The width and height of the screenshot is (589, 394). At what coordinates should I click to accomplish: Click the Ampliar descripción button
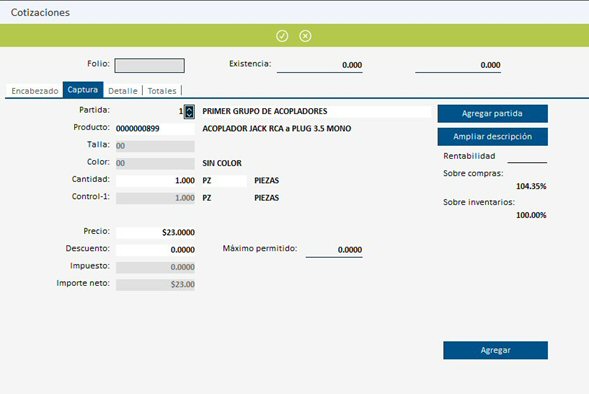coord(492,137)
